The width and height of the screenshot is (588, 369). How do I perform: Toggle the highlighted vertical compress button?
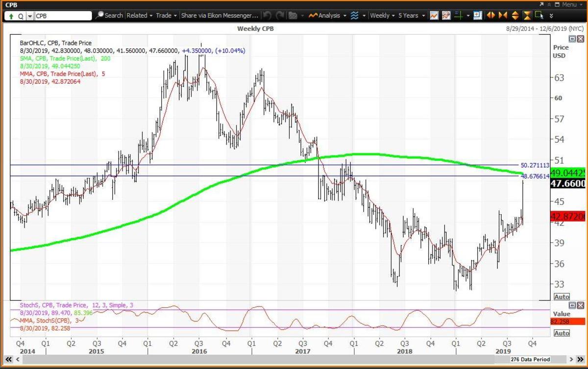527,16
